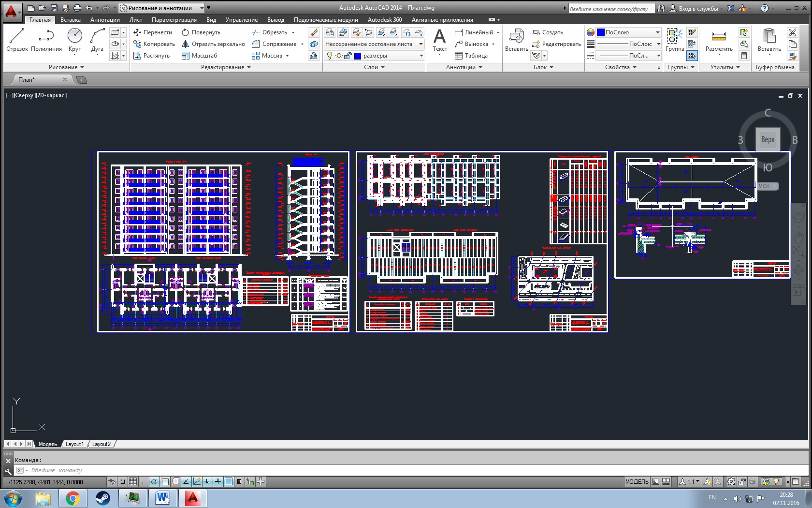Open the Параметризация ribbon tab
The image size is (812, 508).
click(x=174, y=20)
